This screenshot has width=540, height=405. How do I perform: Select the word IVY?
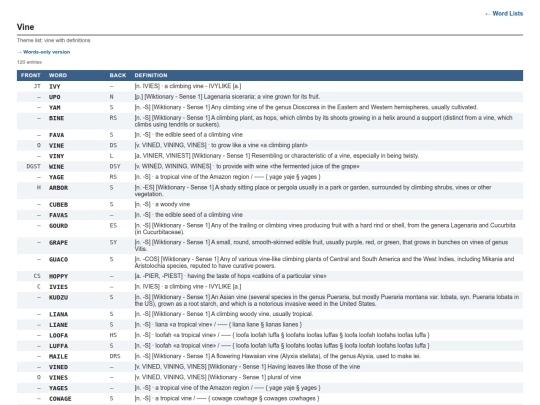[x=54, y=86]
